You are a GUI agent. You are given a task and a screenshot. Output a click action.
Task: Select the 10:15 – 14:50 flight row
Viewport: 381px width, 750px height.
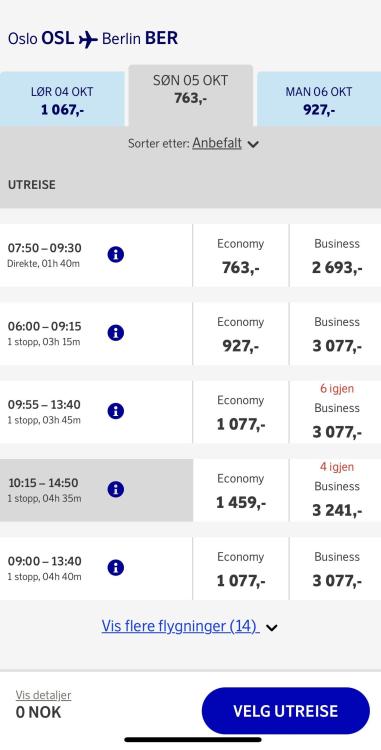(96, 490)
